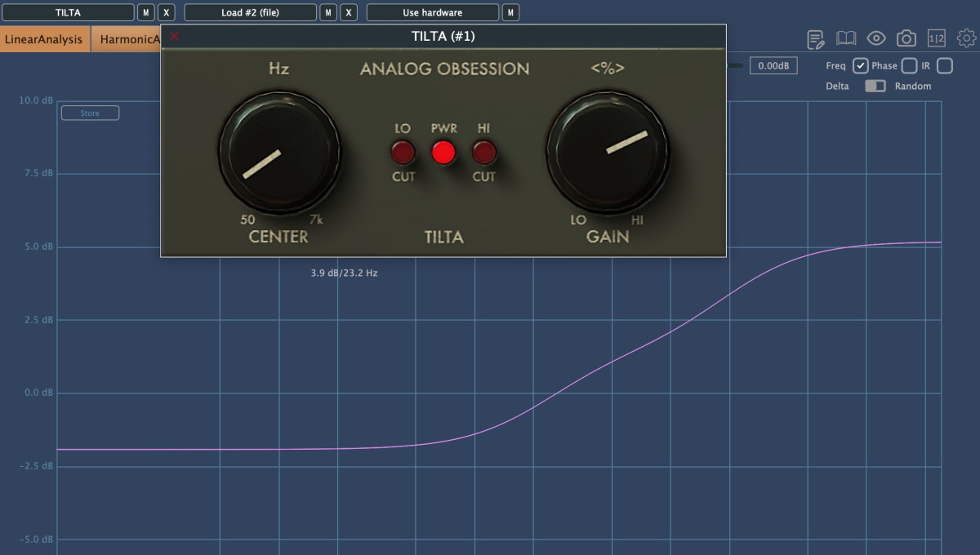Open settings gear icon
The image size is (980, 555).
[x=966, y=38]
